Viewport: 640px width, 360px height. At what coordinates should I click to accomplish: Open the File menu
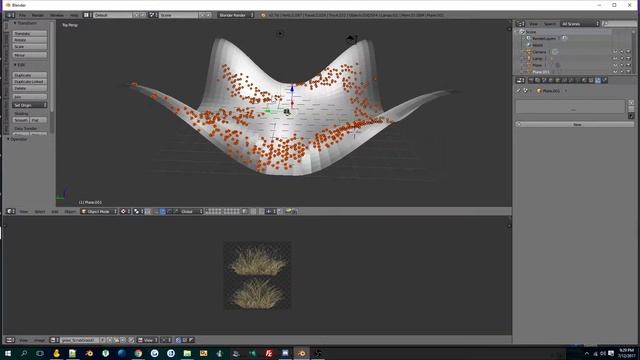tap(22, 15)
